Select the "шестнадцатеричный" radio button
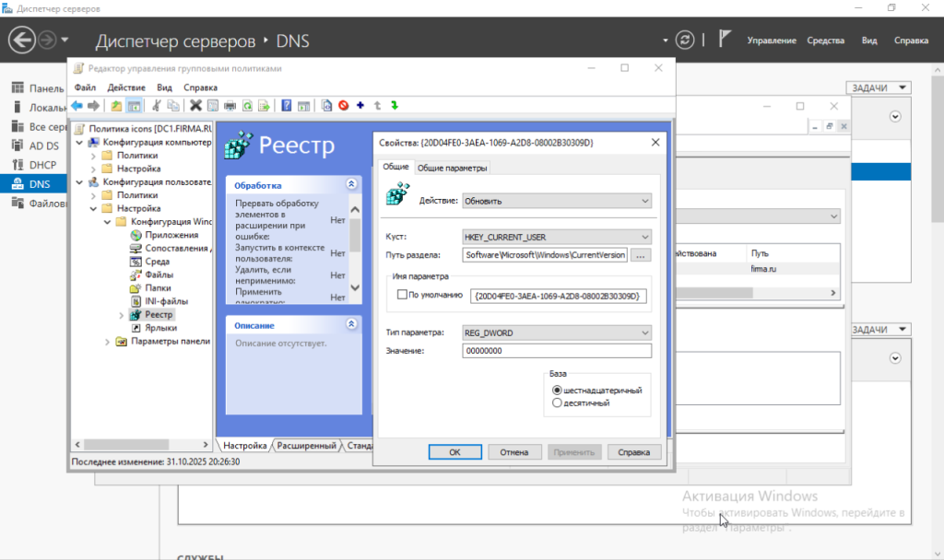Viewport: 944px width, 560px height. [557, 390]
